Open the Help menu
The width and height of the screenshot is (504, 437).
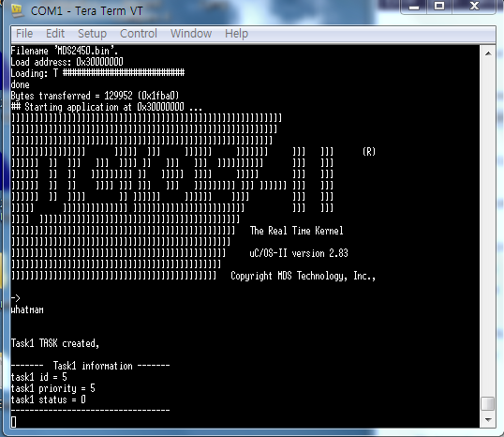click(x=237, y=34)
